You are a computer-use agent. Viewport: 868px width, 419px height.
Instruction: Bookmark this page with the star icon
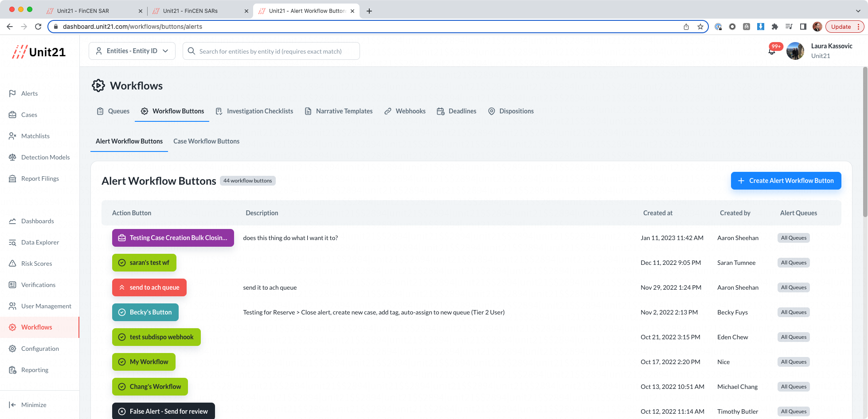700,27
